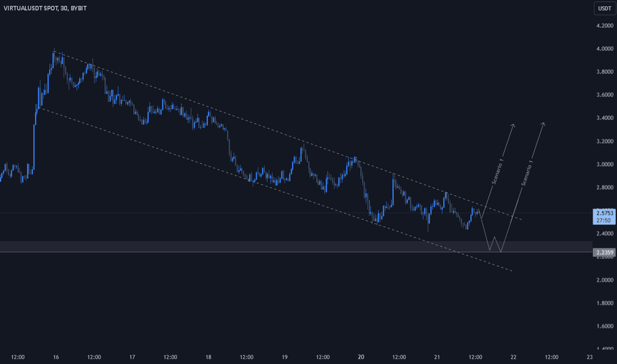Click the 2.8000 price axis label
The width and height of the screenshot is (617, 364).
(605, 187)
